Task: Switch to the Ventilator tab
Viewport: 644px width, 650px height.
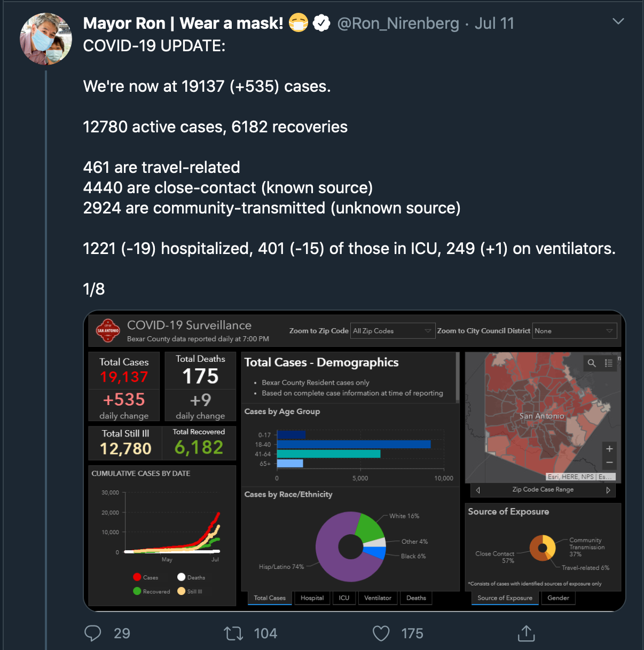Action: coord(378,598)
